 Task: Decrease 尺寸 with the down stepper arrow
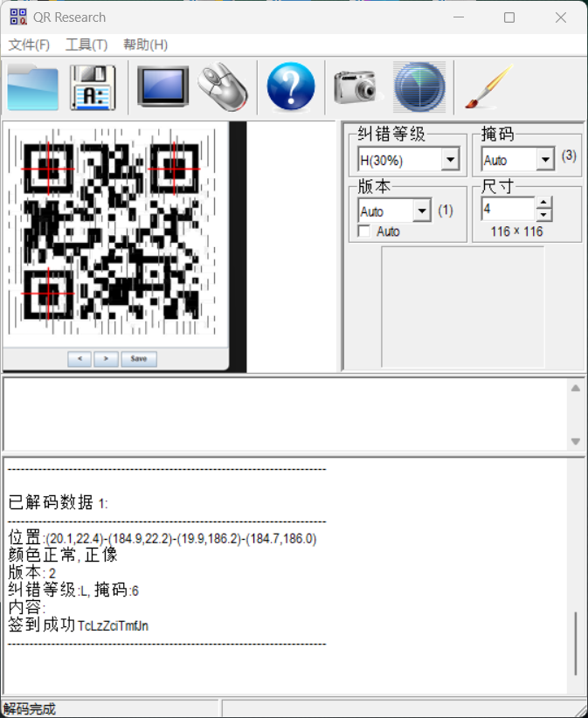[543, 215]
